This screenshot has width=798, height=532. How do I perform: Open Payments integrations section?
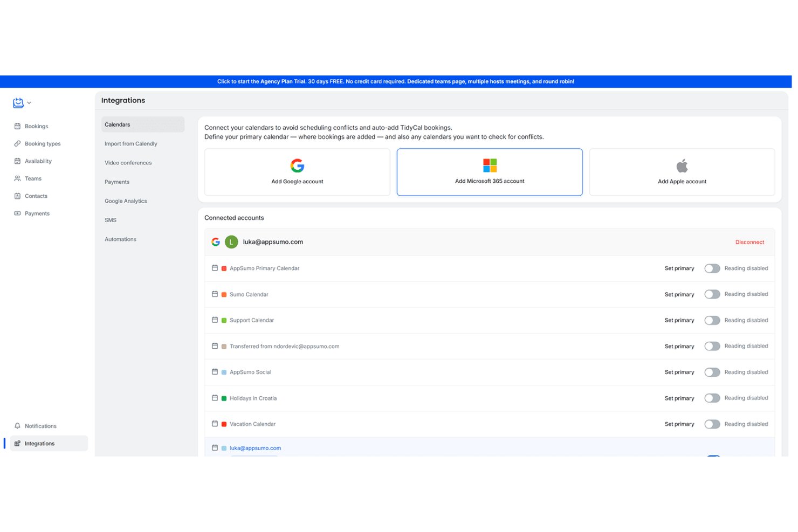tap(117, 182)
